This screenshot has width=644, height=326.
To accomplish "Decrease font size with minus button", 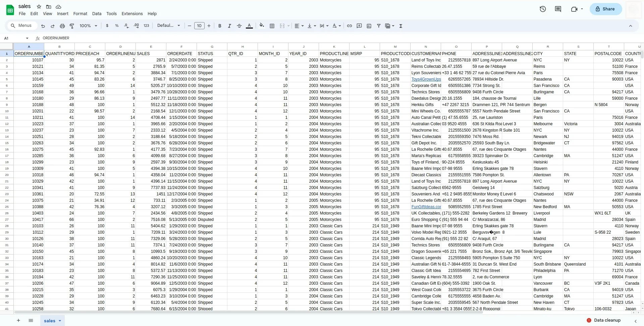I will 190,26.
